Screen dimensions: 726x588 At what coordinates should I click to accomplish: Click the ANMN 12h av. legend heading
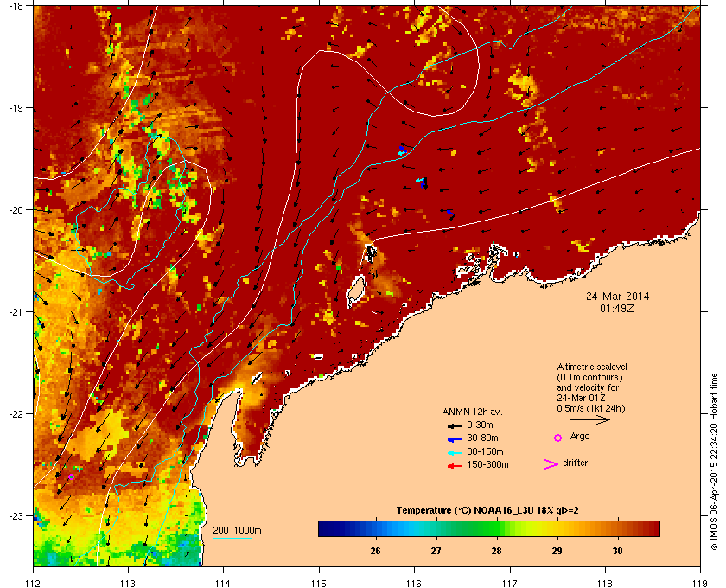point(472,412)
